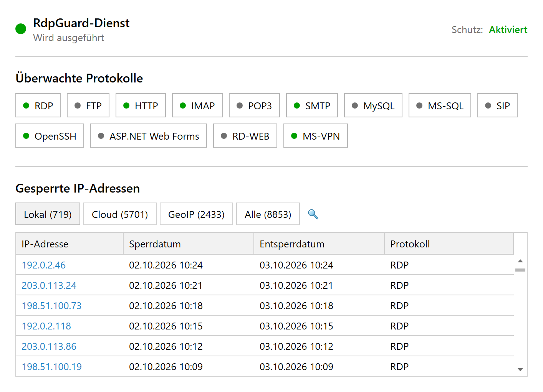Toggle MS-SQL protocol monitoring

[x=440, y=105]
